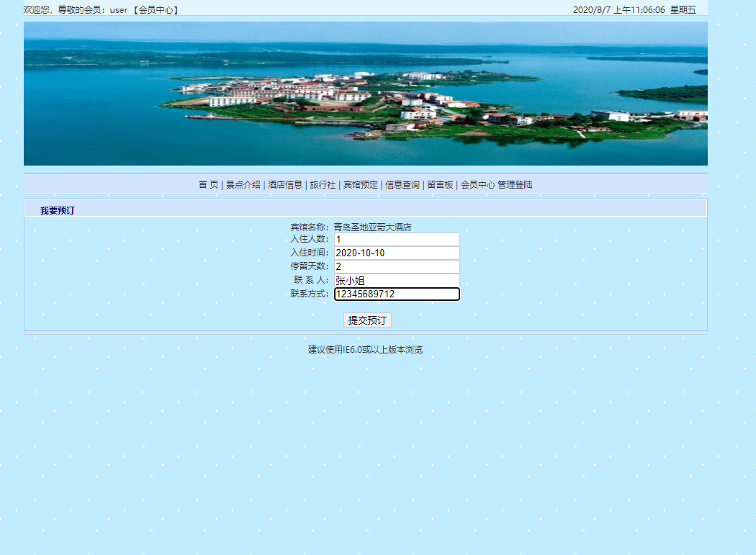Viewport: 756px width, 555px height.
Task: Click the 入住人数 input field
Action: tap(396, 239)
